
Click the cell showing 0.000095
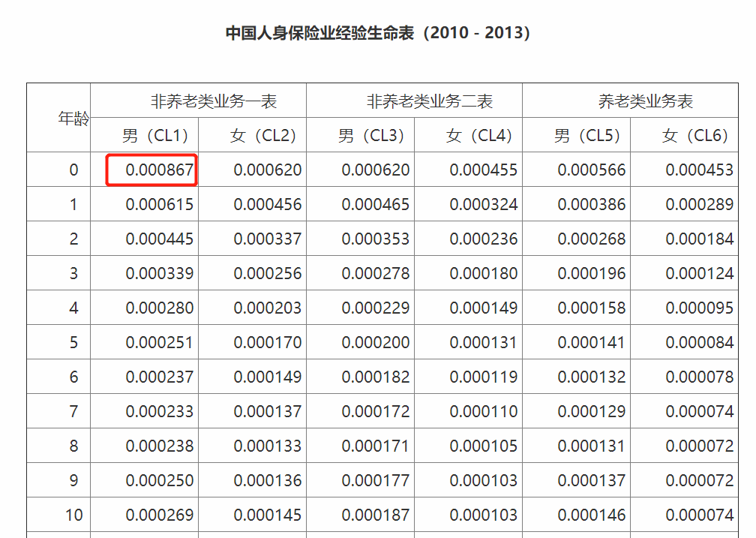[x=700, y=308]
